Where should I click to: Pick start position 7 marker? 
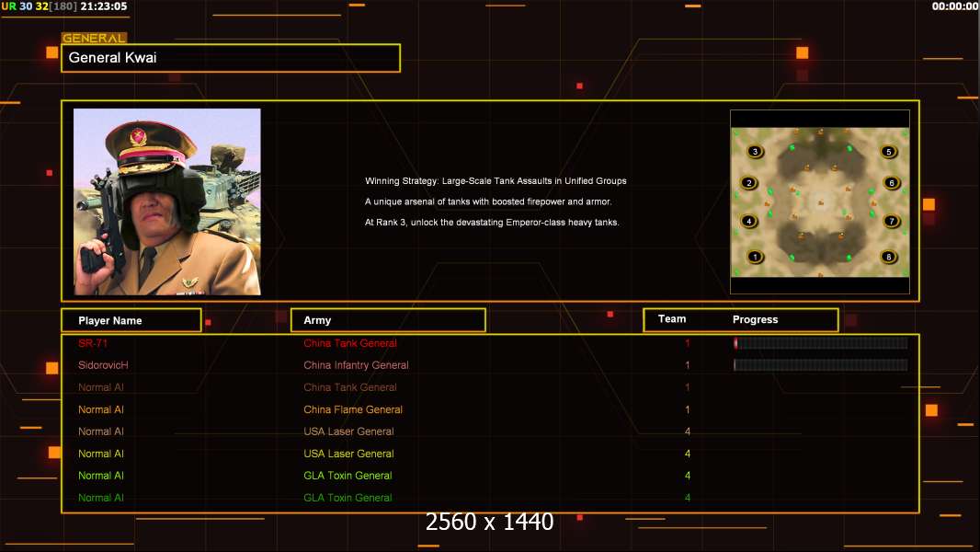(x=891, y=221)
